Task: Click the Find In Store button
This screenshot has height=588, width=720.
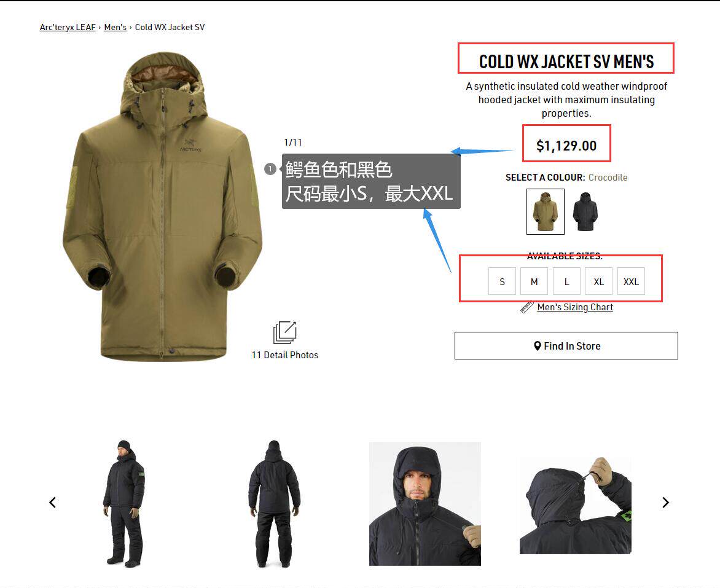Action: click(566, 345)
